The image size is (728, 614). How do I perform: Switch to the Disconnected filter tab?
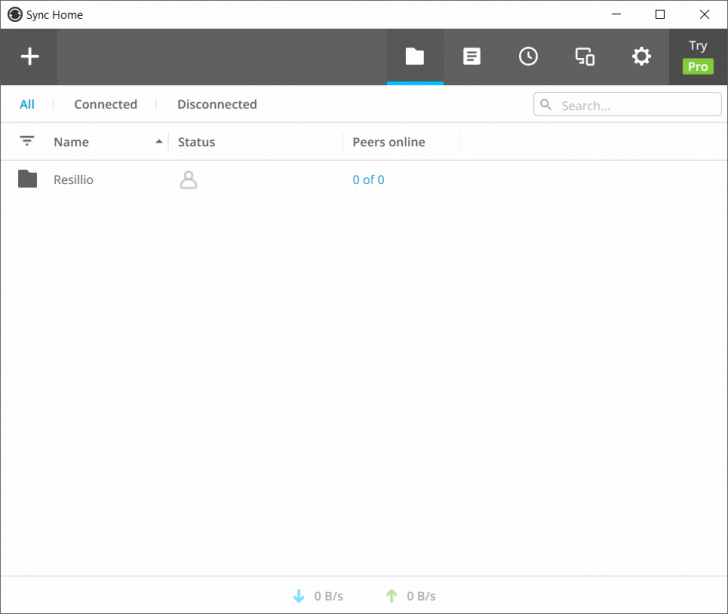(217, 105)
